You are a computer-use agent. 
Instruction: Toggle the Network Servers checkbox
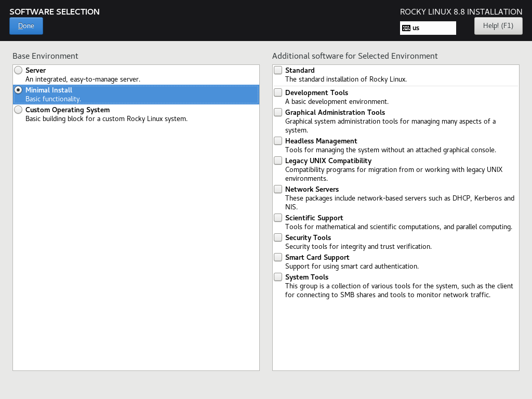pyautogui.click(x=278, y=189)
